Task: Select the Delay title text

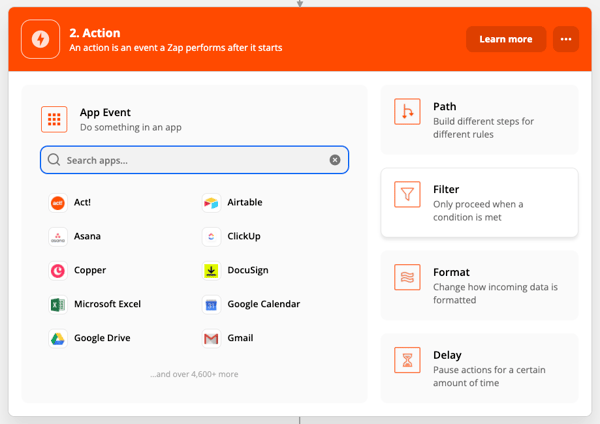Action: pyautogui.click(x=447, y=356)
